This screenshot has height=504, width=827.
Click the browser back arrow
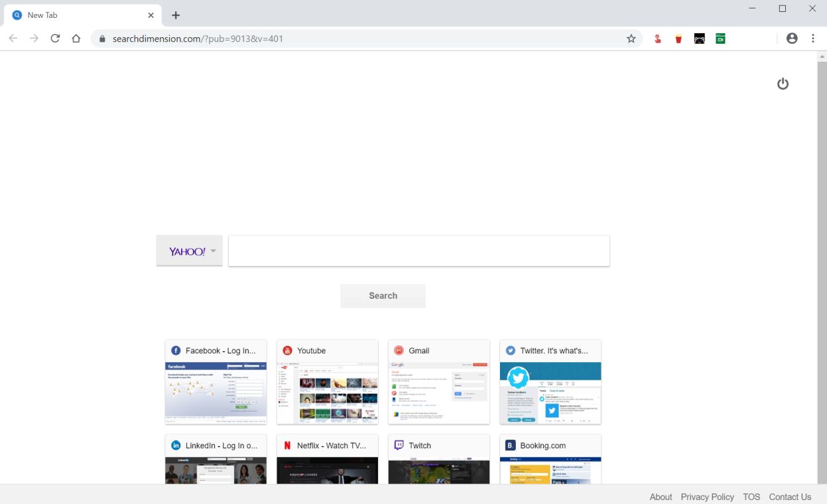tap(13, 38)
